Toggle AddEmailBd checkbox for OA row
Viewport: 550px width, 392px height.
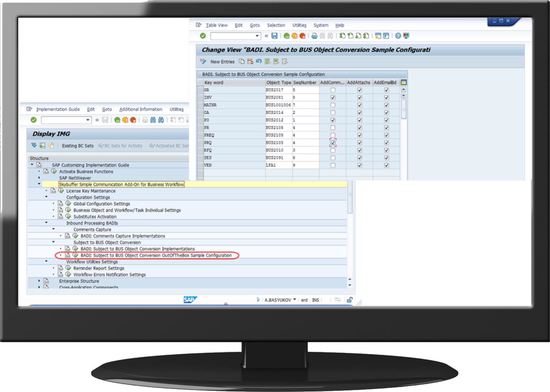coord(386,113)
